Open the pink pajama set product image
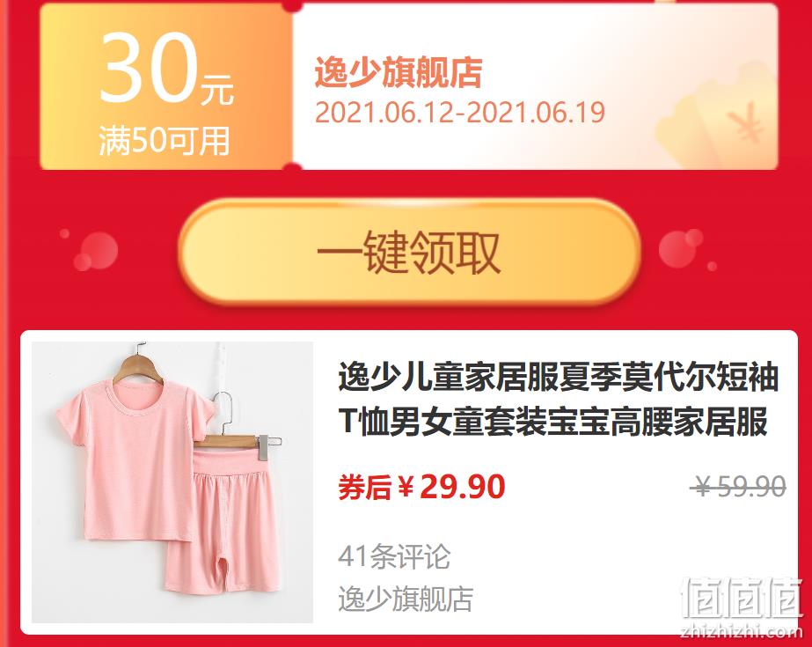 click(172, 482)
